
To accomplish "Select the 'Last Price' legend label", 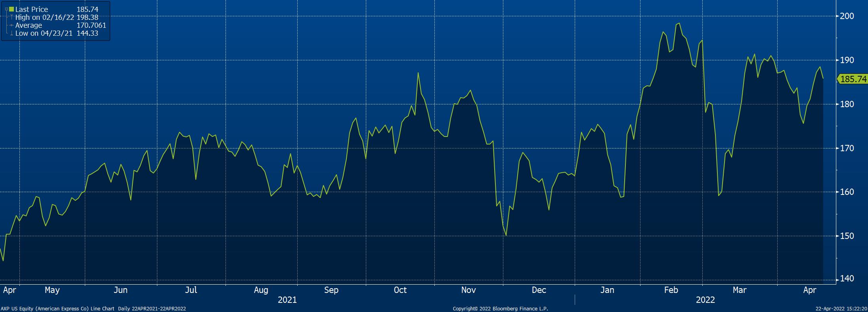I will [32, 9].
